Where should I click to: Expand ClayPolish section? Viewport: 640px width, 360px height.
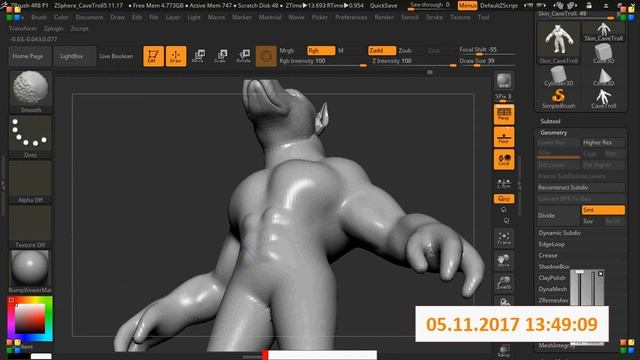click(x=552, y=278)
